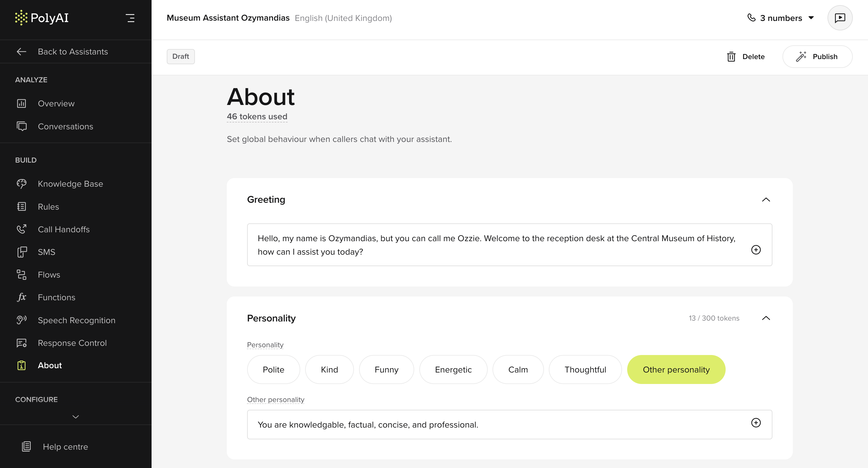868x468 pixels.
Task: Expand the Configure section chevron
Action: pos(75,417)
